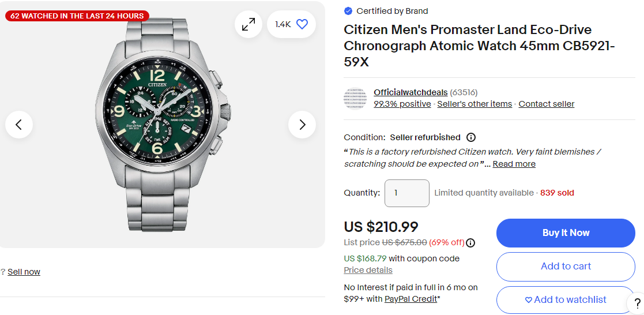The width and height of the screenshot is (644, 315).
Task: Click the blue Certified by Brand badge
Action: click(x=348, y=11)
